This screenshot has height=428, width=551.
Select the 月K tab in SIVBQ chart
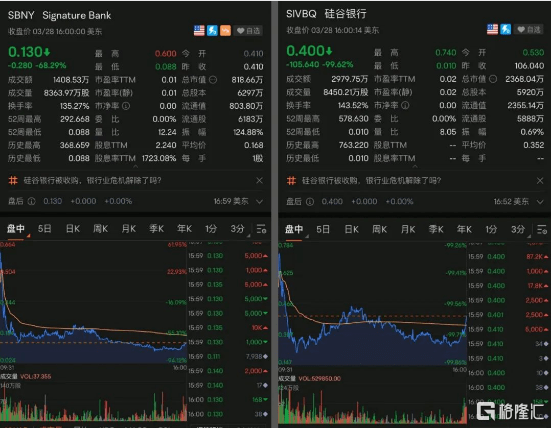(408, 229)
